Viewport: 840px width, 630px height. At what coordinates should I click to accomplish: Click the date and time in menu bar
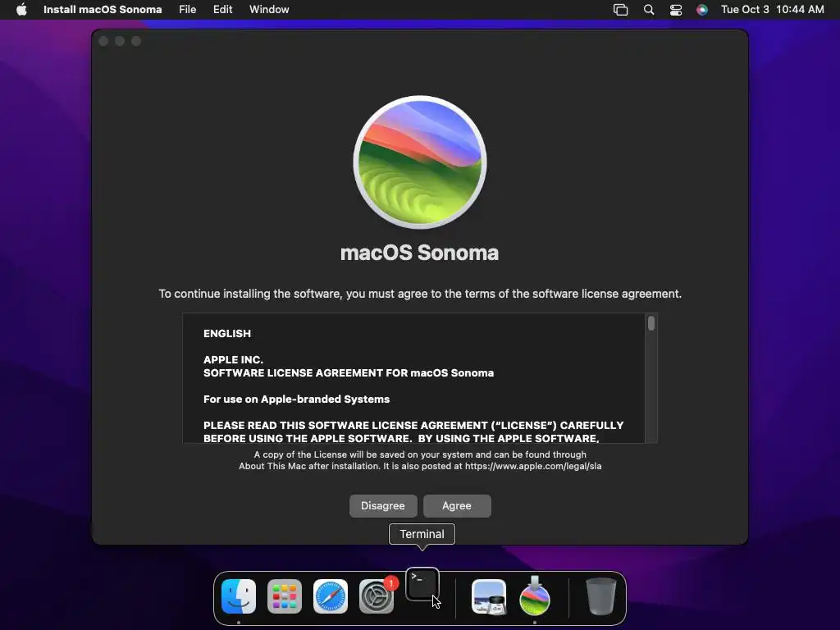pos(773,10)
